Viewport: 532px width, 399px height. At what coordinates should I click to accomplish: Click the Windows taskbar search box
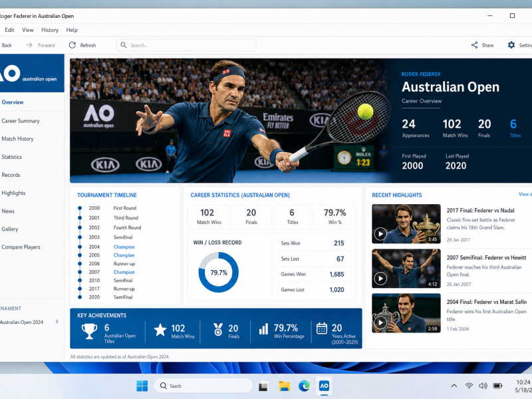(x=203, y=386)
